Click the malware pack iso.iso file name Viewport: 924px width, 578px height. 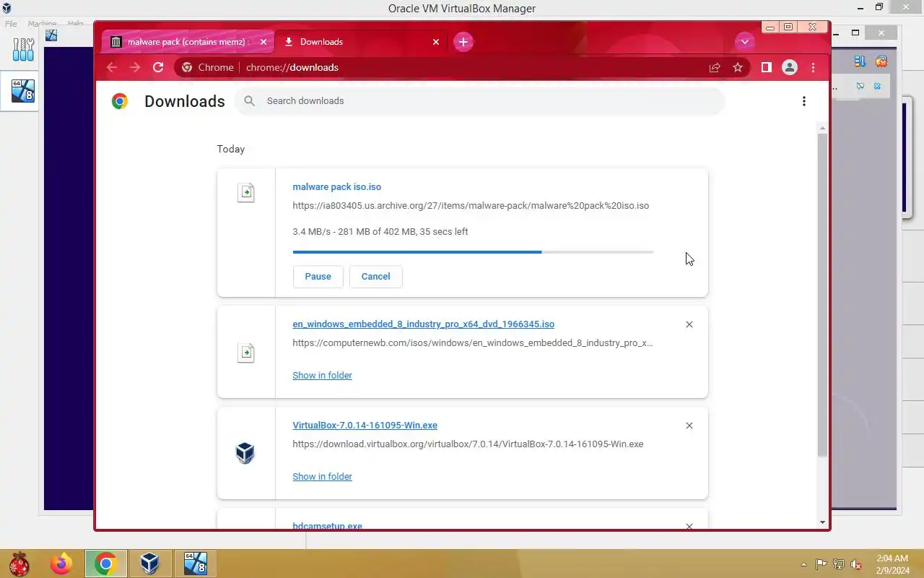(336, 187)
